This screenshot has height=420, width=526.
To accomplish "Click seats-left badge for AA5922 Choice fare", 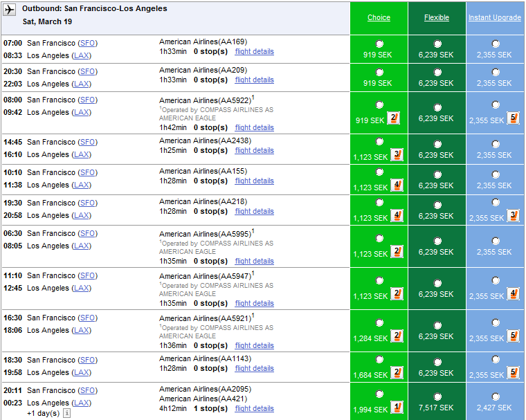I will click(x=395, y=118).
